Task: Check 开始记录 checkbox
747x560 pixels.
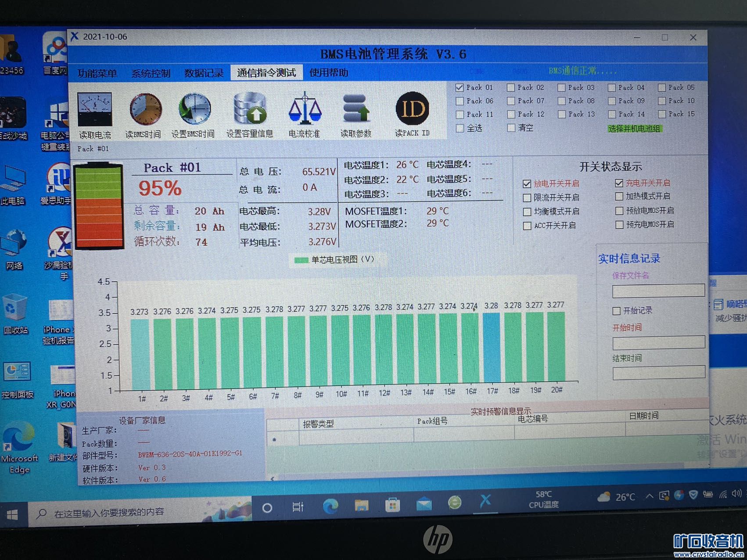Action: point(616,311)
